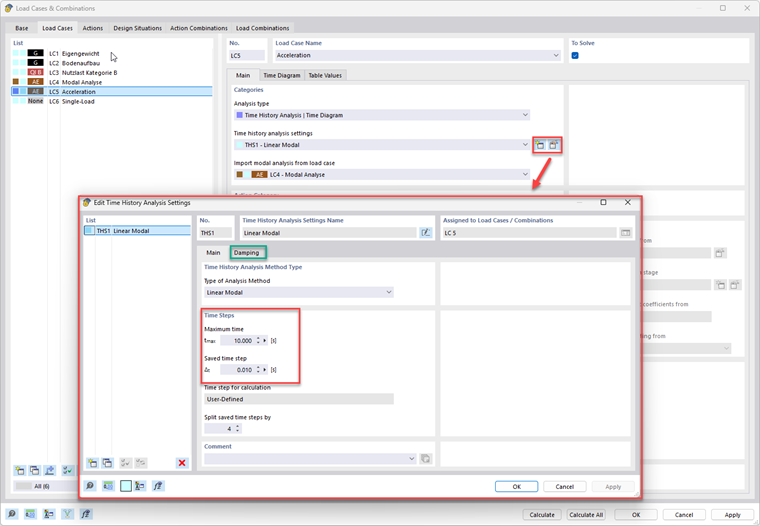Click Time History Analysis Settings Name field
This screenshot has height=526, width=760.
329,233
